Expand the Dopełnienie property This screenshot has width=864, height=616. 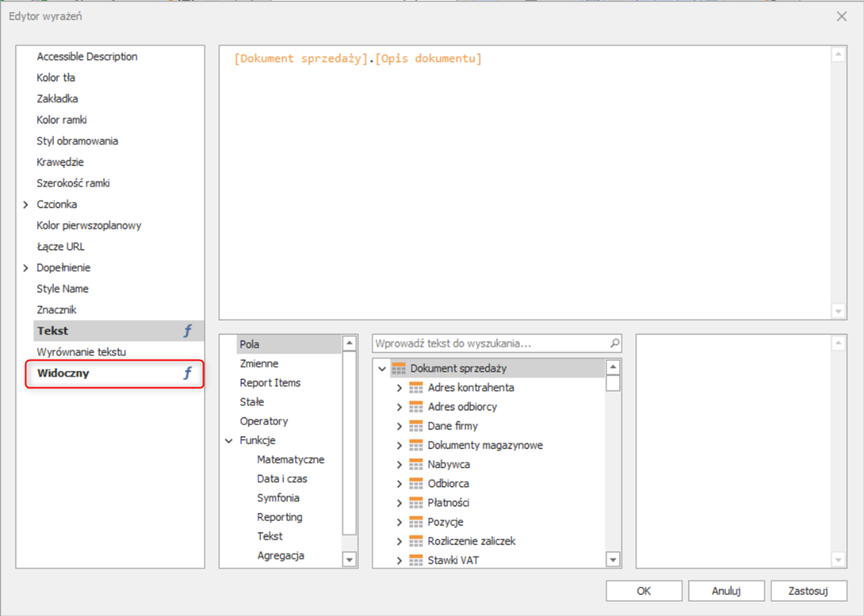point(26,268)
